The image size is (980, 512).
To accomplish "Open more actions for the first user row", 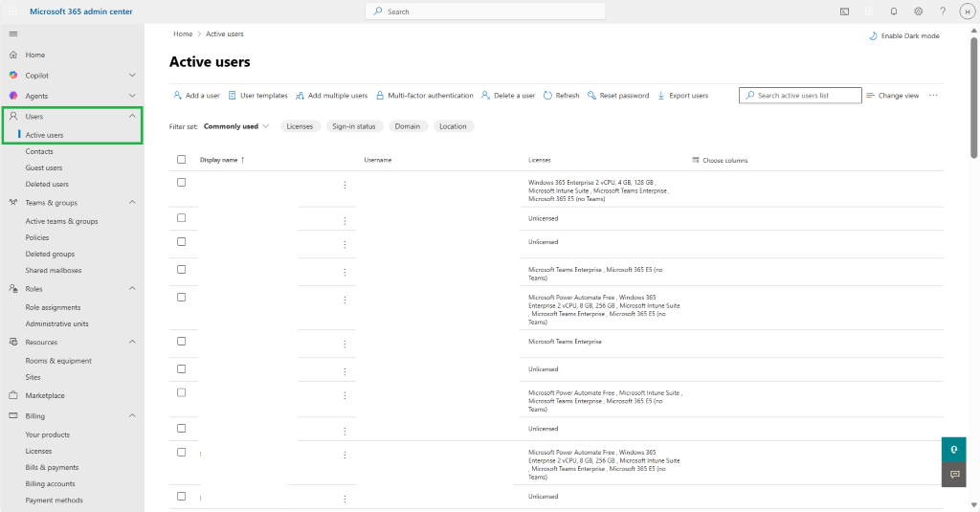I will pyautogui.click(x=345, y=185).
